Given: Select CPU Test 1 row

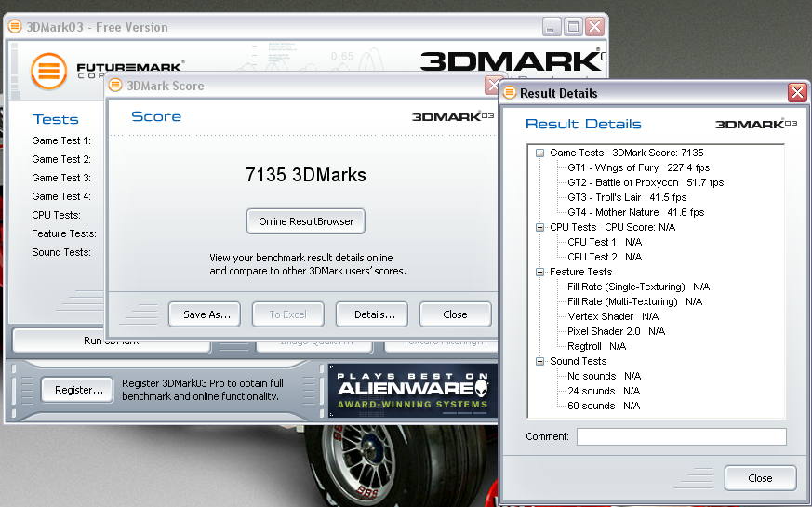Looking at the screenshot, I should coord(605,243).
